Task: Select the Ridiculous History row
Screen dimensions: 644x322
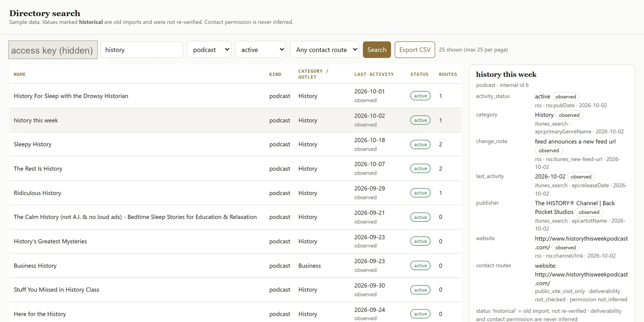Action: click(235, 193)
